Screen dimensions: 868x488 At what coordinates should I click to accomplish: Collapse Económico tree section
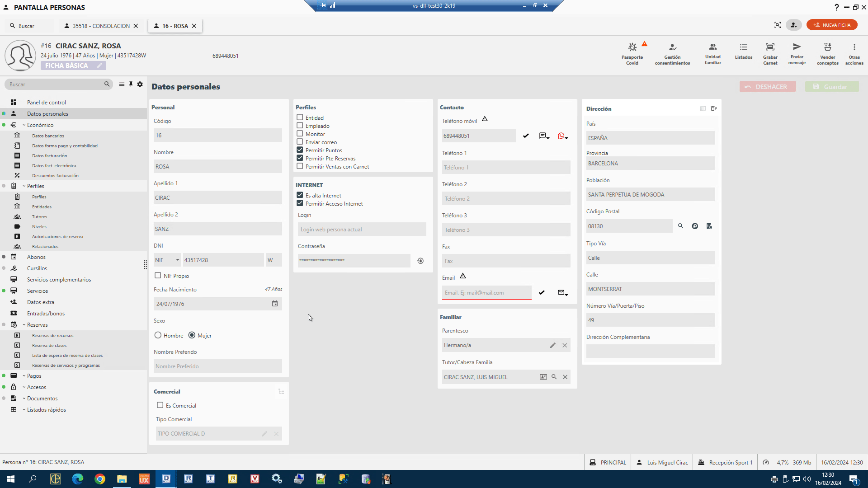click(x=24, y=125)
